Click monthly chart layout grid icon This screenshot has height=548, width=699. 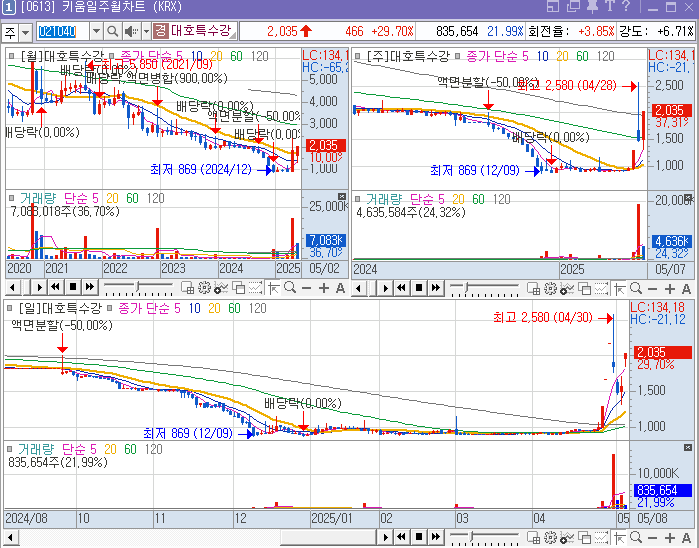click(187, 288)
